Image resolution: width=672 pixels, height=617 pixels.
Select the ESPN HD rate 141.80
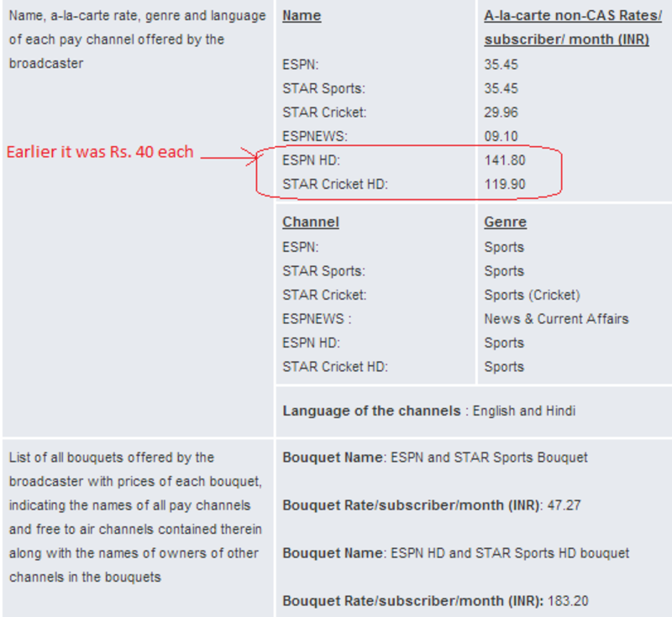pos(505,160)
